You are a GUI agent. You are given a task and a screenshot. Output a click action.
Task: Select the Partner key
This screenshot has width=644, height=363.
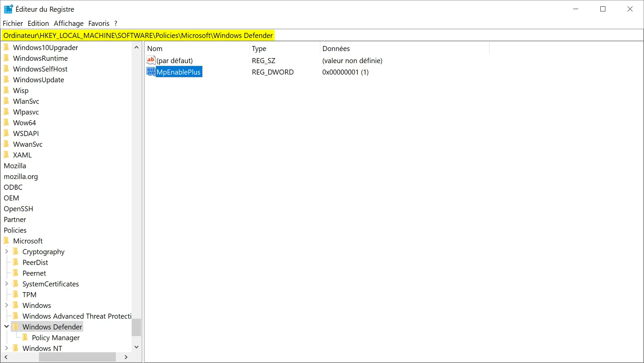tap(14, 219)
